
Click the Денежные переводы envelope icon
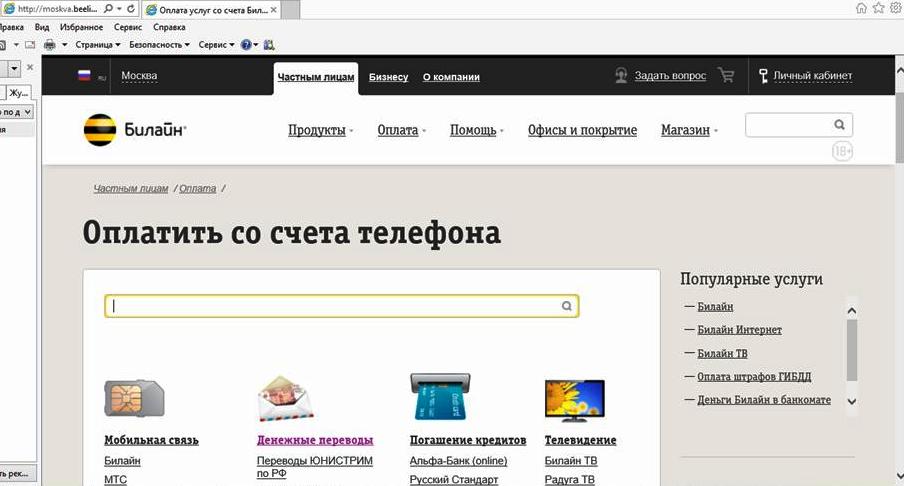(x=286, y=399)
